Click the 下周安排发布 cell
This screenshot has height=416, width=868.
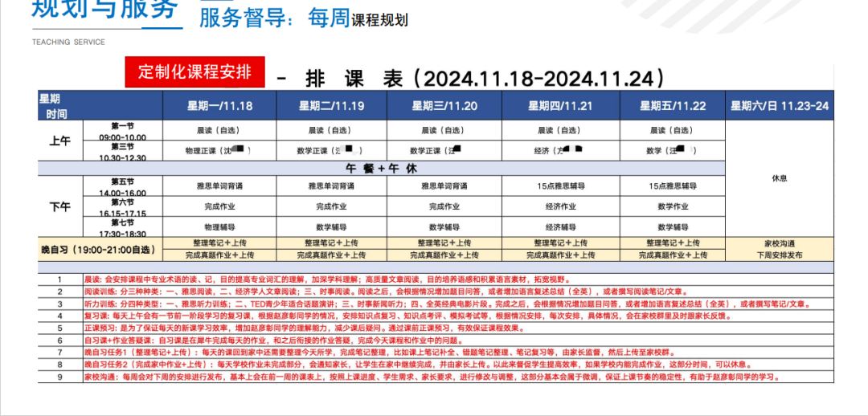(780, 255)
